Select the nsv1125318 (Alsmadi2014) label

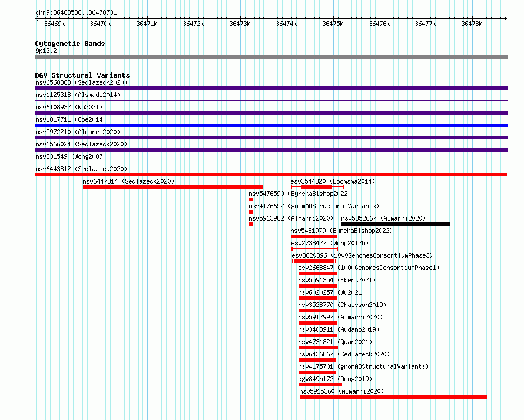point(78,95)
